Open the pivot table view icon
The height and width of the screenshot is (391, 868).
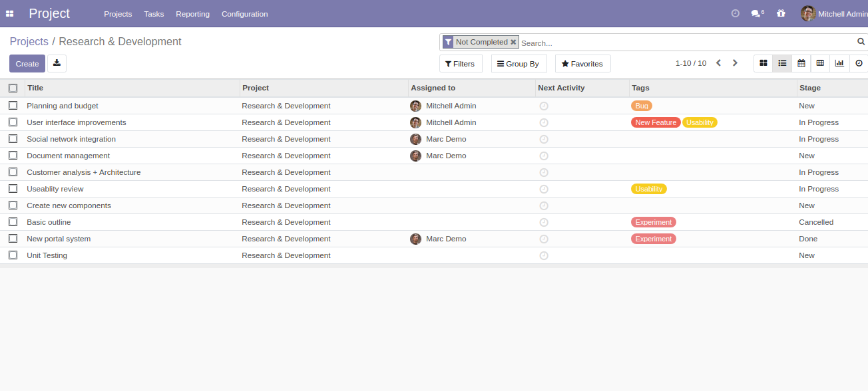pos(820,63)
